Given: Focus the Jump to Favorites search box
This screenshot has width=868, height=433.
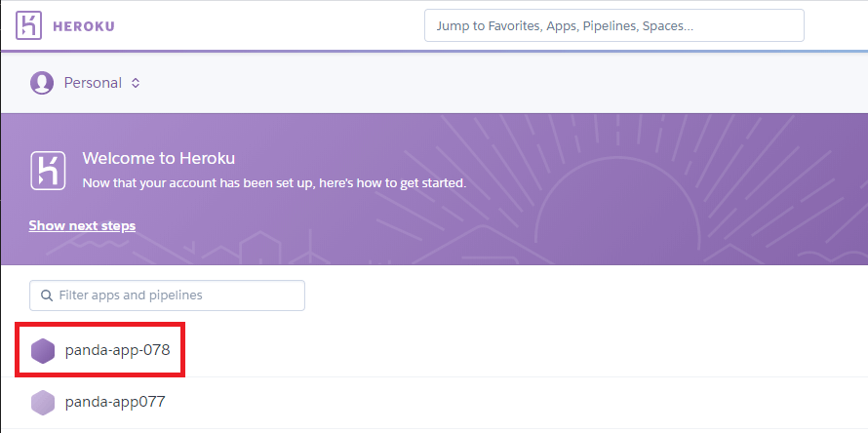Looking at the screenshot, I should click(x=613, y=25).
